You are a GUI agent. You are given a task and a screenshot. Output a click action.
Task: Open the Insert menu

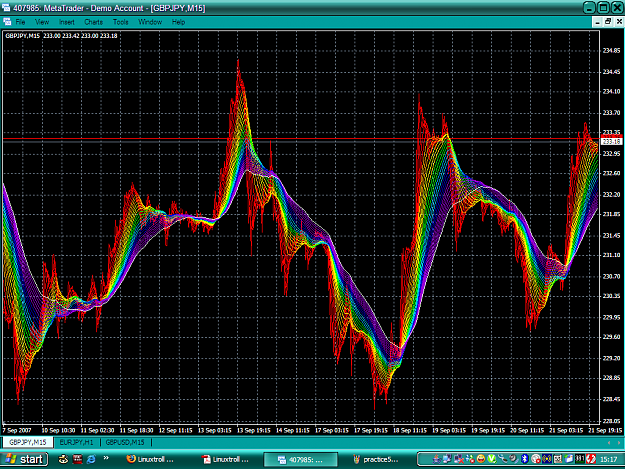pos(67,22)
